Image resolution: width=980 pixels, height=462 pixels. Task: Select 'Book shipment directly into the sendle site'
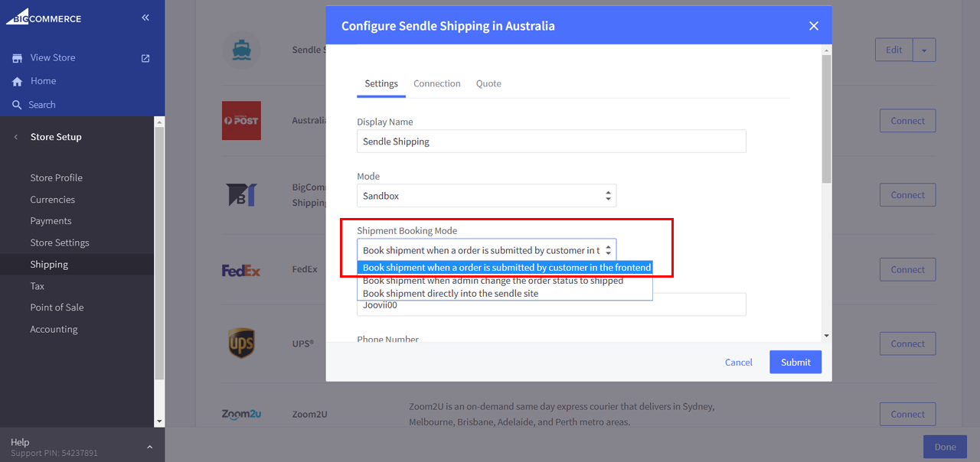pos(450,294)
